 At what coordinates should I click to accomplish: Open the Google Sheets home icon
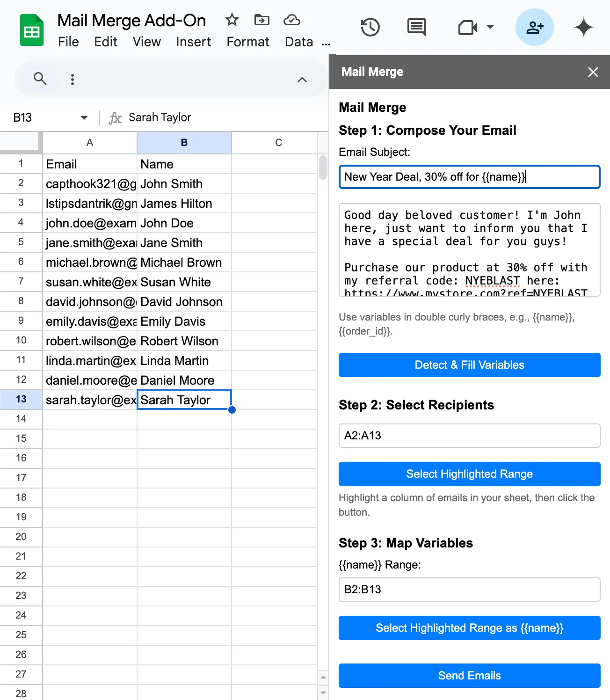click(31, 31)
